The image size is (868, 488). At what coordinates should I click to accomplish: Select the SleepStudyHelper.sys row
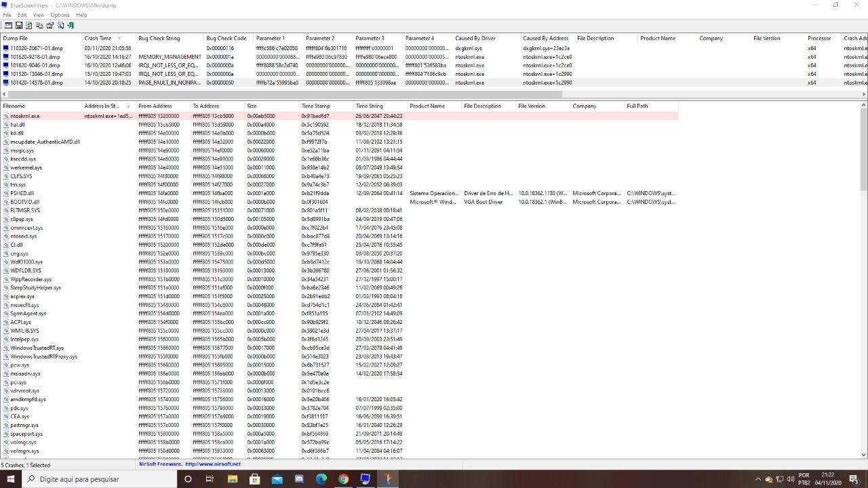[339, 287]
